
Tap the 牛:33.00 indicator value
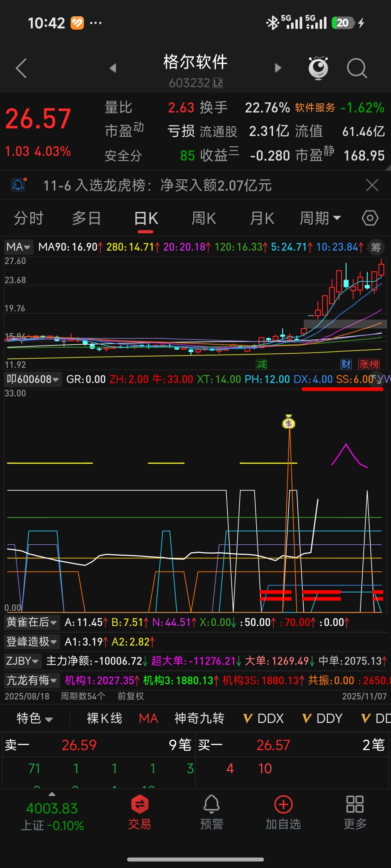pyautogui.click(x=173, y=379)
